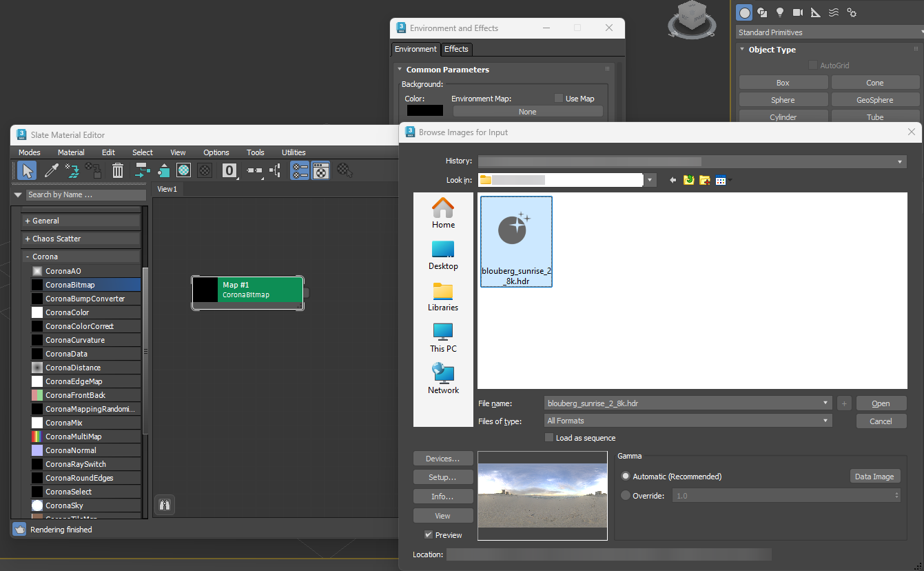Open the Space Warps wave icon

pyautogui.click(x=834, y=12)
